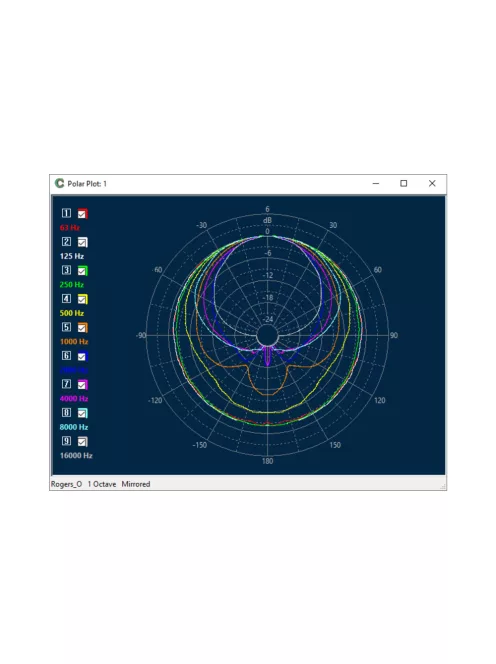Toggle the 125 Hz curve checkbox

(x=82, y=242)
